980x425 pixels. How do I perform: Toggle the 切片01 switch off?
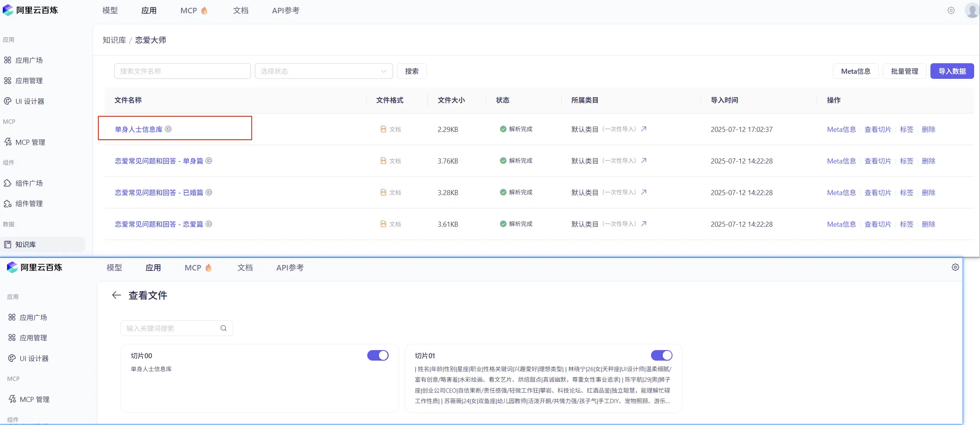(662, 355)
